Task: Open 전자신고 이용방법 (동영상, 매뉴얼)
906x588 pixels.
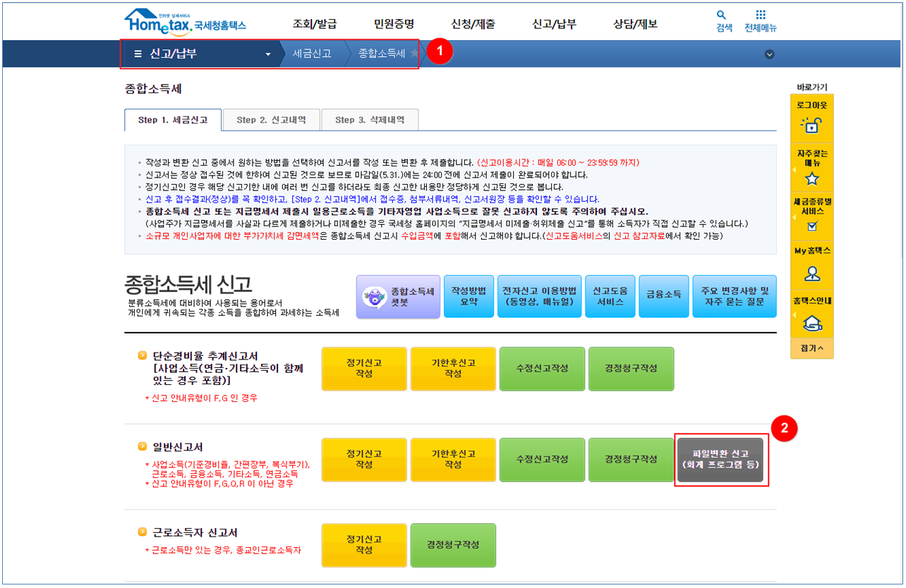Action: coord(539,297)
